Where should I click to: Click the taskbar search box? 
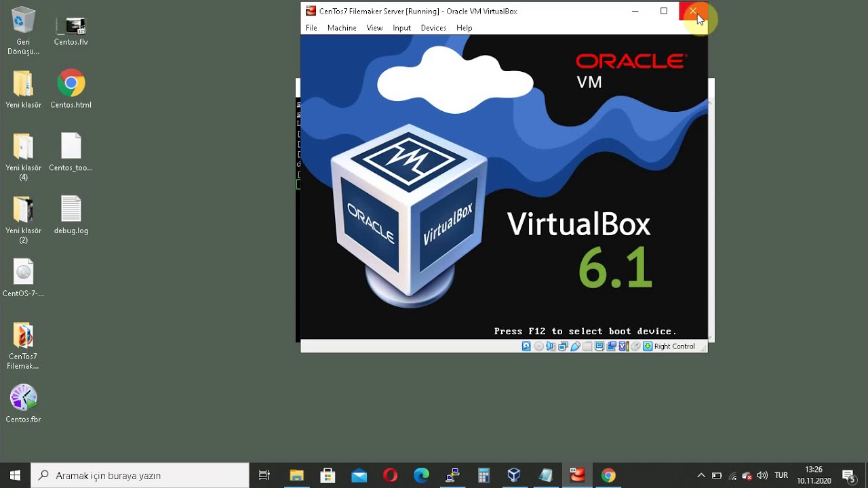(140, 475)
